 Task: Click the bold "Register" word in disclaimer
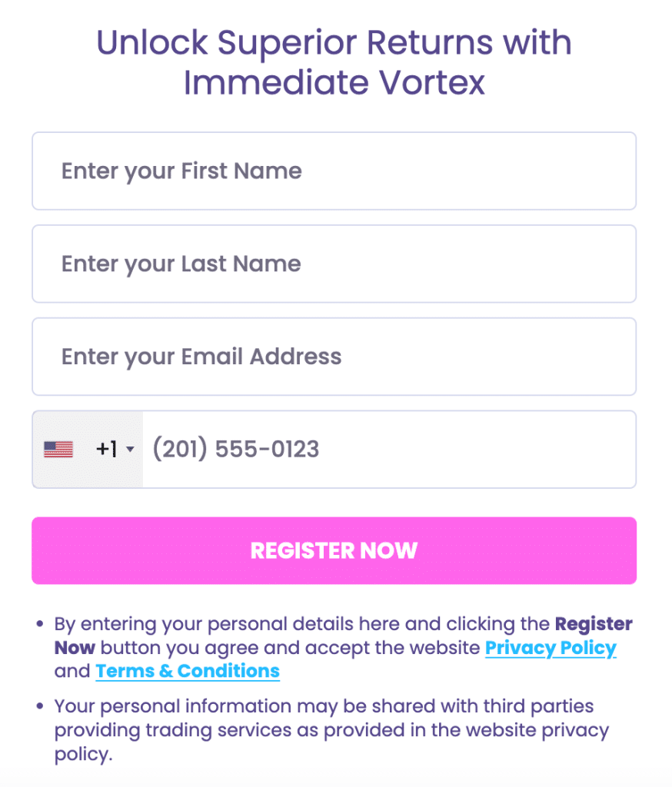point(594,624)
